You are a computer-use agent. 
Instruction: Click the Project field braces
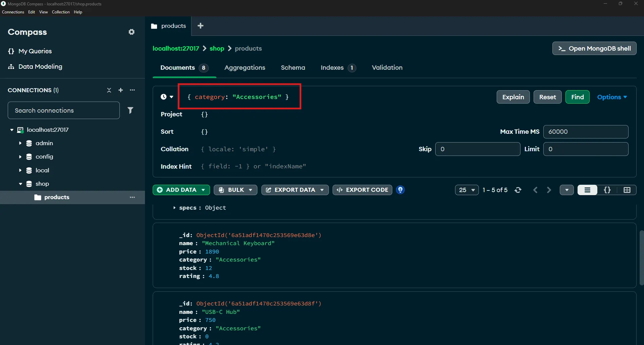pos(204,114)
